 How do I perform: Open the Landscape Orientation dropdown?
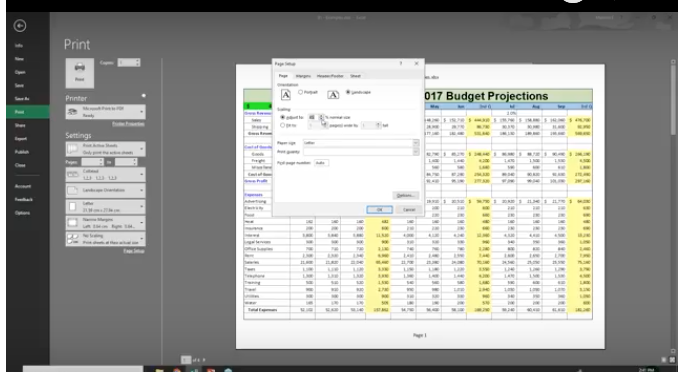105,190
